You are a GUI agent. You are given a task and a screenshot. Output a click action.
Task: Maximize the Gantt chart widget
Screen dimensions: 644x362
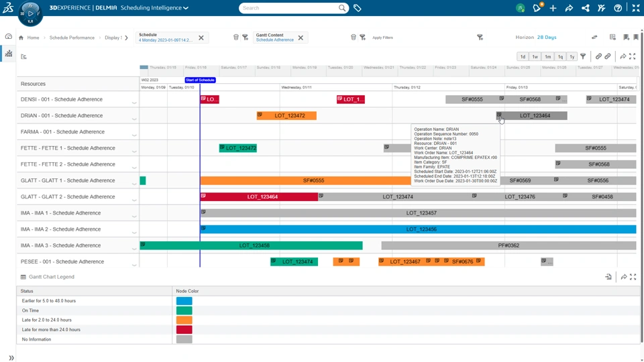click(633, 56)
